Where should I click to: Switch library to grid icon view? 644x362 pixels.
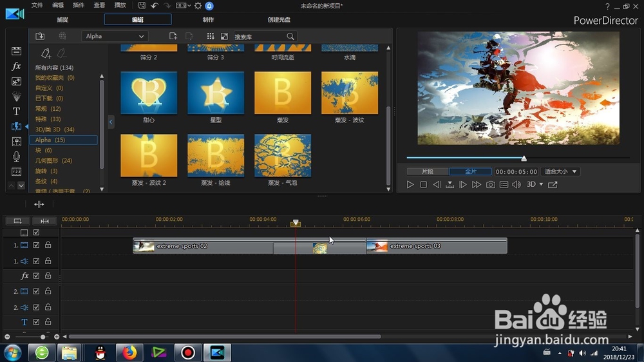click(x=211, y=36)
